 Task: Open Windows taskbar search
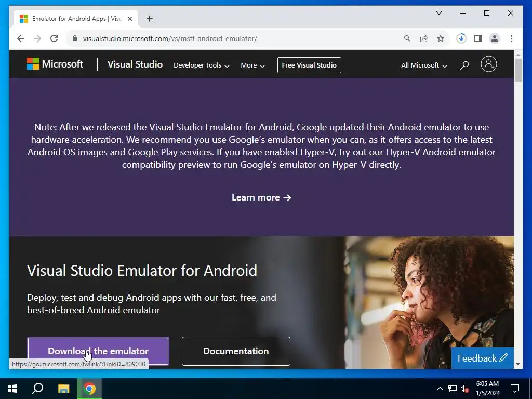[x=37, y=388]
